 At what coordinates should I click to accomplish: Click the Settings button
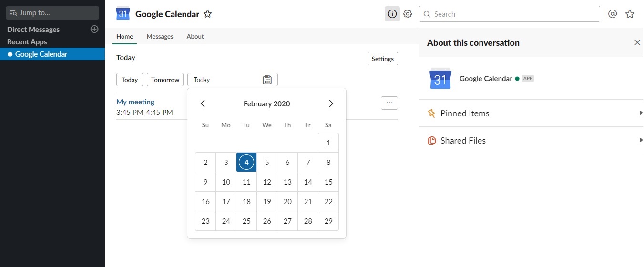click(x=382, y=59)
